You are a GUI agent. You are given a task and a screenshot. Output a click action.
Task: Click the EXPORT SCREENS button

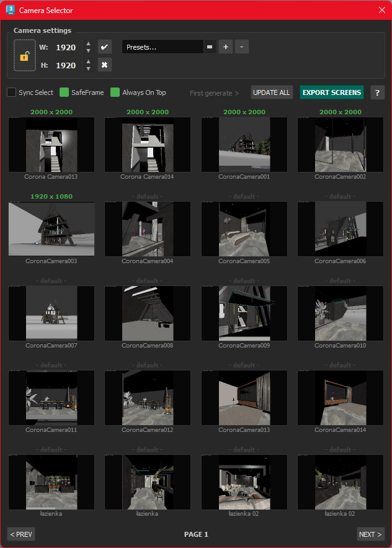(x=332, y=92)
